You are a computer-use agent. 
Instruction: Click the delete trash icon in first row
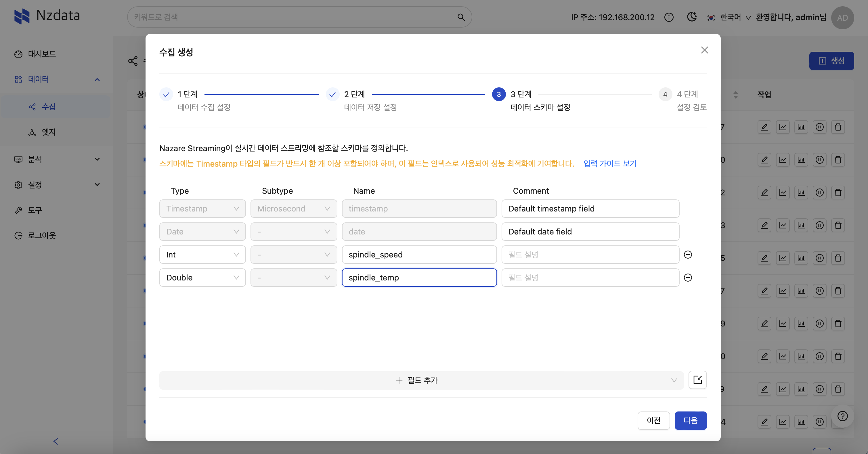(x=838, y=127)
